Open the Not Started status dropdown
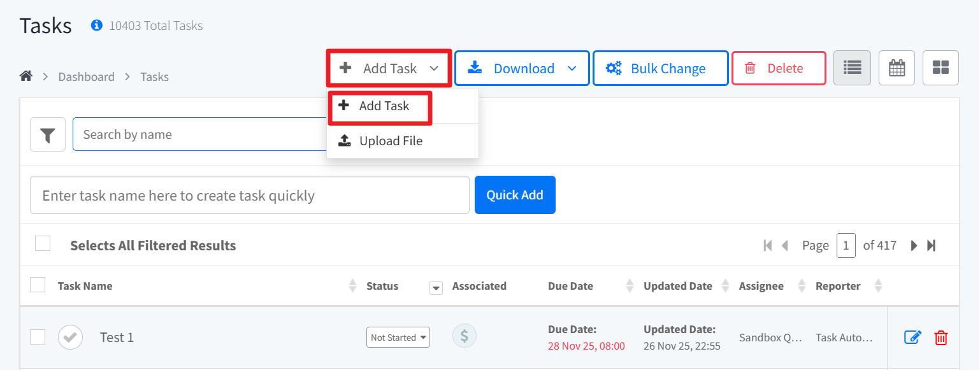The image size is (980, 370). coord(398,338)
